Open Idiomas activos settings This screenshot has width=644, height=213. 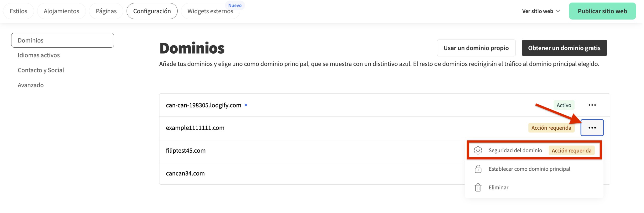point(39,55)
